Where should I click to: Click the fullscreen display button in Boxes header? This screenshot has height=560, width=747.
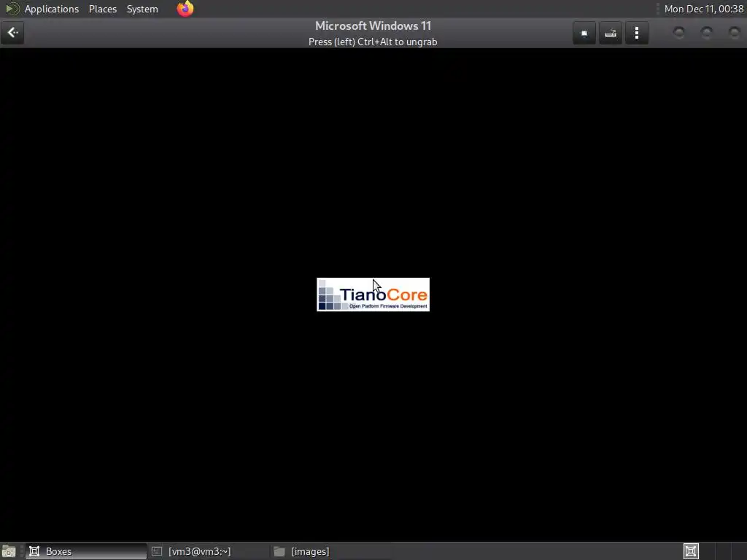584,33
